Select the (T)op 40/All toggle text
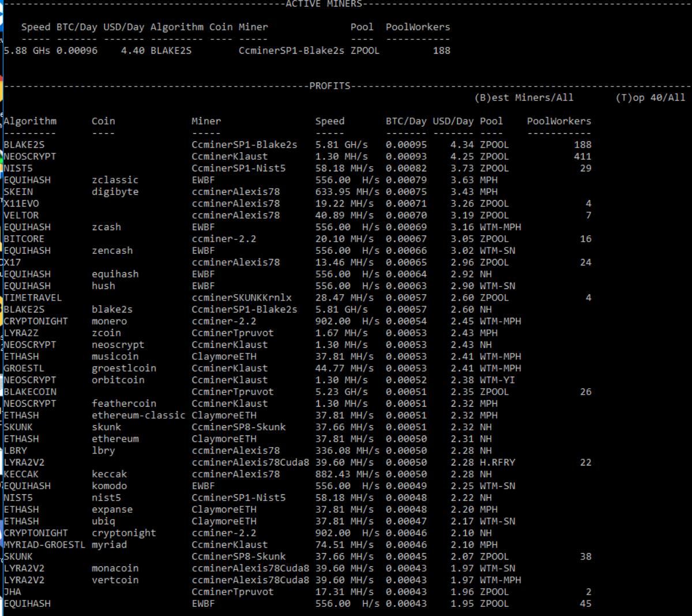692x616 pixels. [x=650, y=97]
